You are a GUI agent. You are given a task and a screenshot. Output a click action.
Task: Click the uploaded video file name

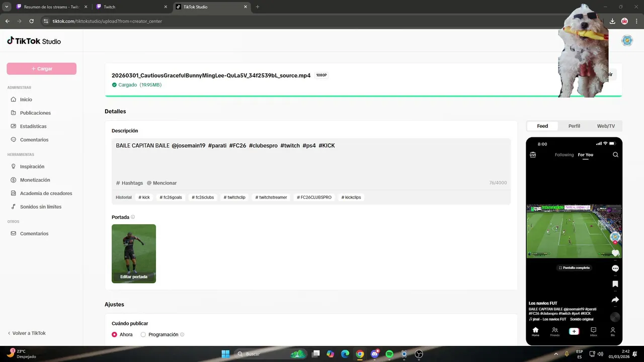[x=211, y=75]
